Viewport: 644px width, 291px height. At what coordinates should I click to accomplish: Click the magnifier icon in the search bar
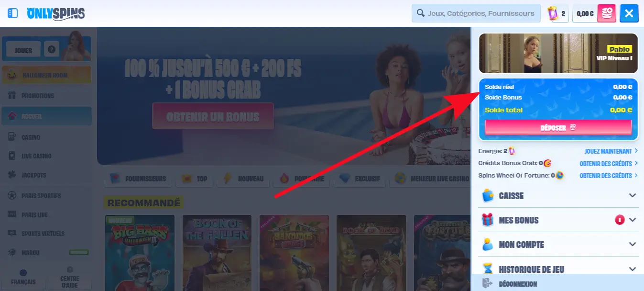[420, 13]
